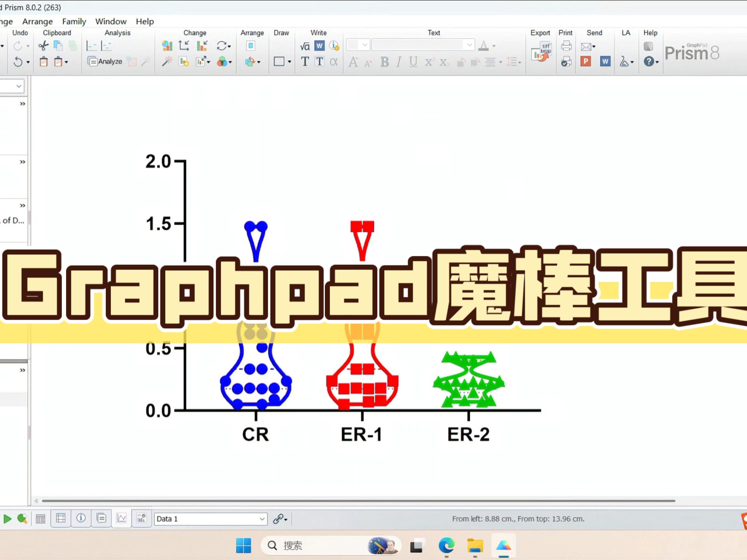Image resolution: width=747 pixels, height=560 pixels.
Task: Click the Insert Word object icon in Write
Action: pyautogui.click(x=319, y=46)
